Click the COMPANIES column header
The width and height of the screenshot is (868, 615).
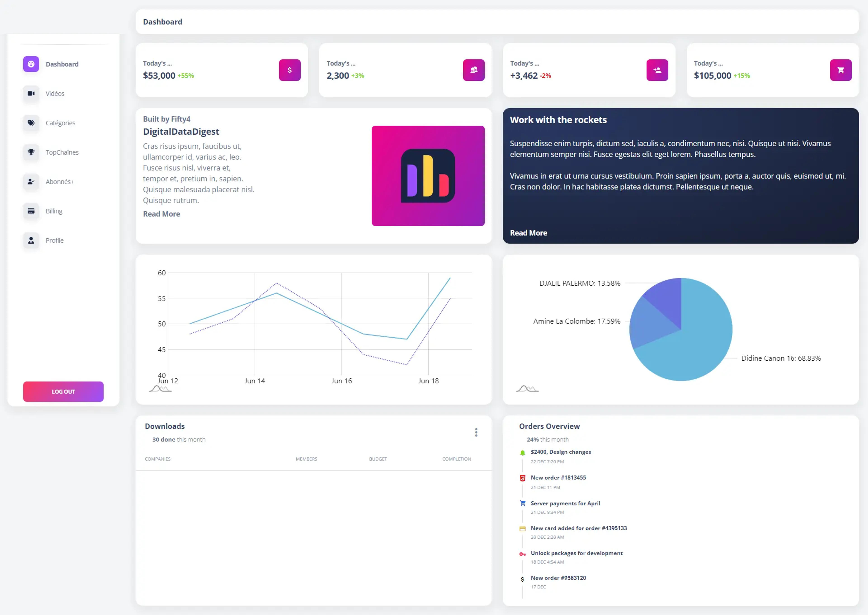point(158,459)
